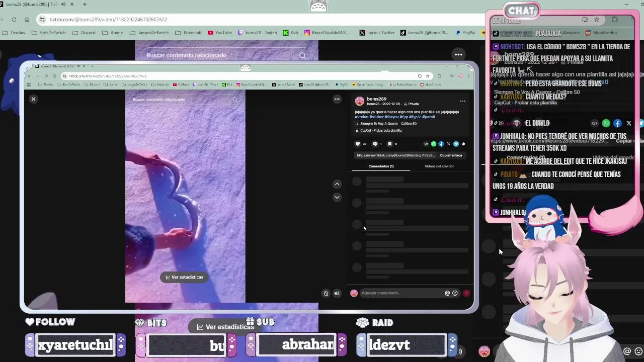Open emoji picker in captured comment box
This screenshot has width=644, height=362.
coord(455,293)
